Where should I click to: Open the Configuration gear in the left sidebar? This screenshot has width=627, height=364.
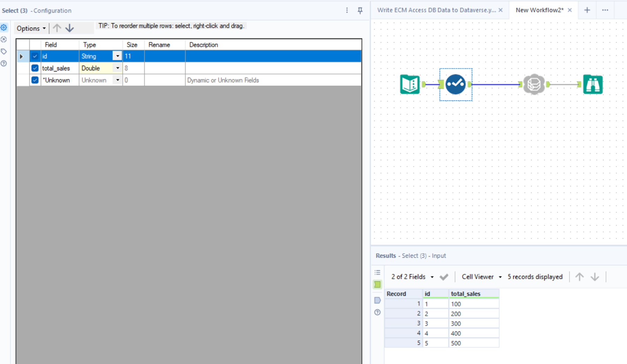[x=4, y=27]
